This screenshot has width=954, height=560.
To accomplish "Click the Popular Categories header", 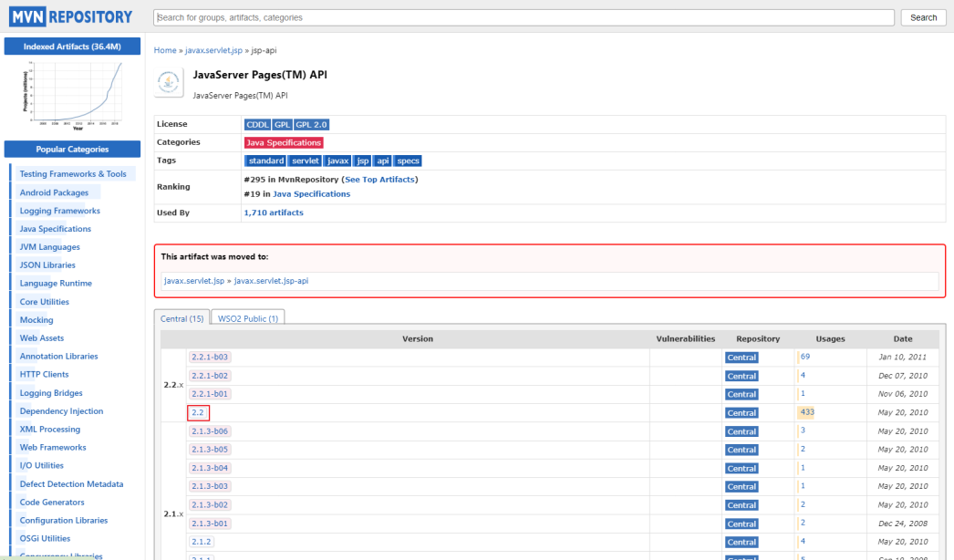I will point(72,150).
